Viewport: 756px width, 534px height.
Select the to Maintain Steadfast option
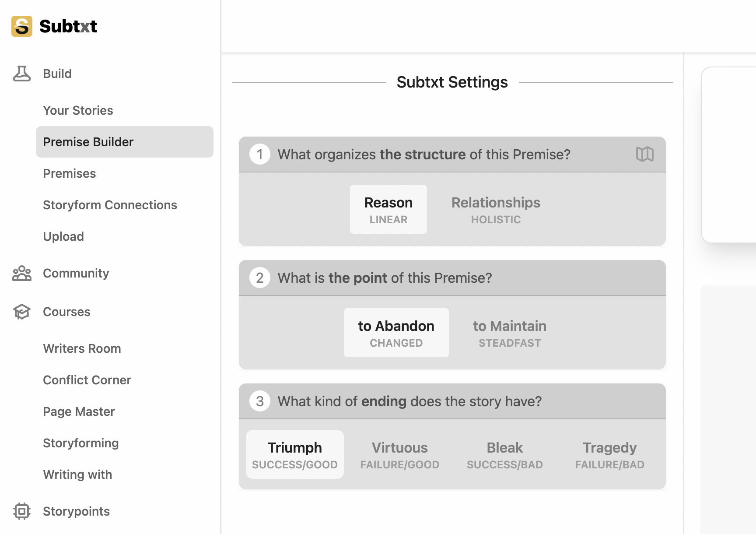click(510, 333)
